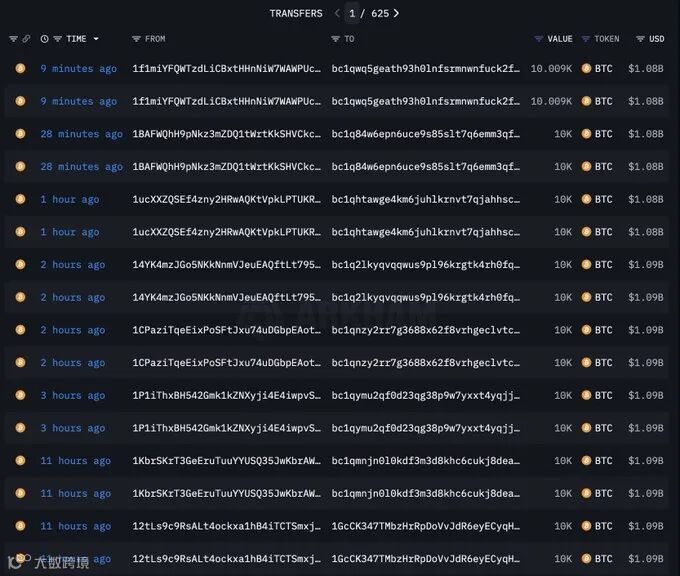This screenshot has height=576, width=680.
Task: Click Bitcoin chain icon in second 9 minutes row
Action: [x=20, y=101]
